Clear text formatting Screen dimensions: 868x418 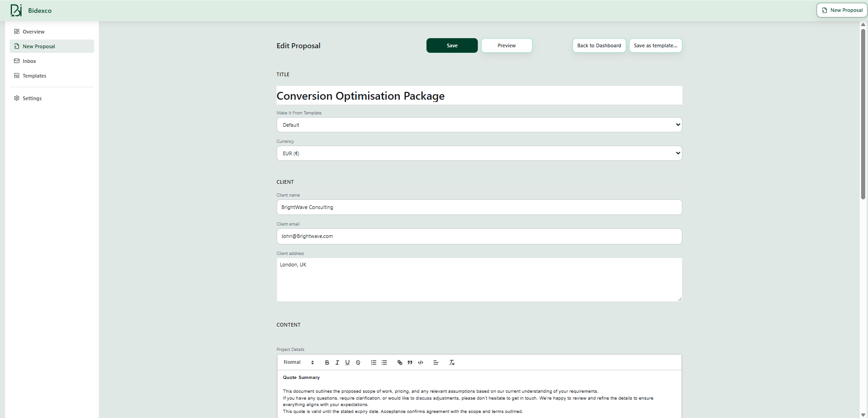coord(452,362)
